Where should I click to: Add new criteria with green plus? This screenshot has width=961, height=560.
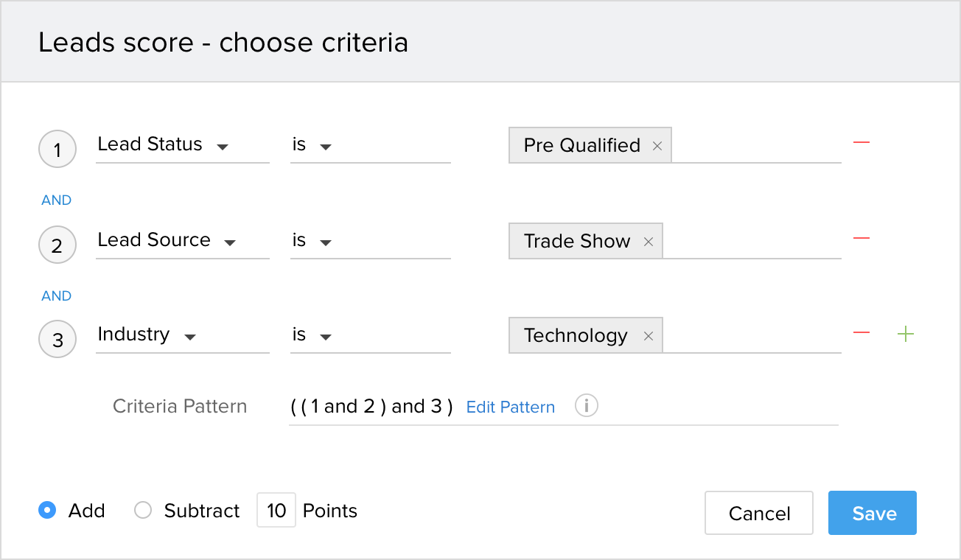tap(905, 334)
